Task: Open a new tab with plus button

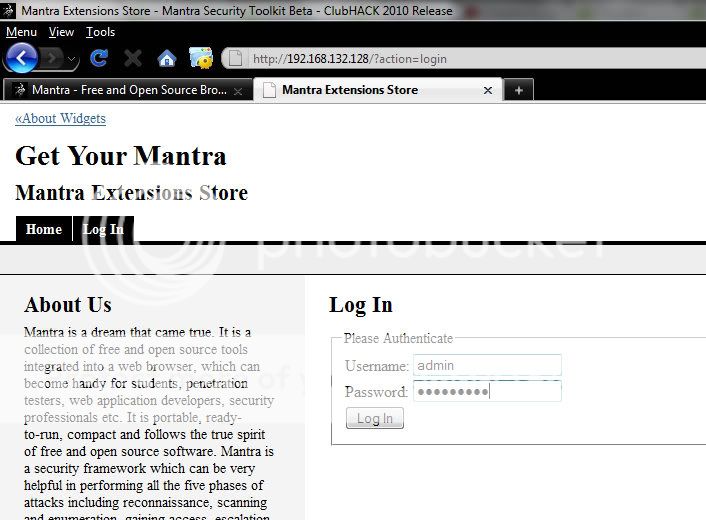Action: pos(518,90)
